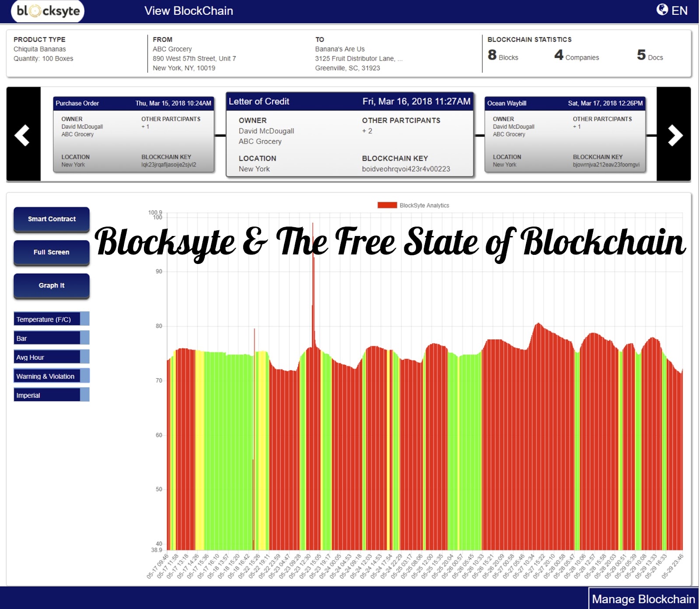Click the EN language label
Viewport: 700px width, 609px height.
point(679,11)
